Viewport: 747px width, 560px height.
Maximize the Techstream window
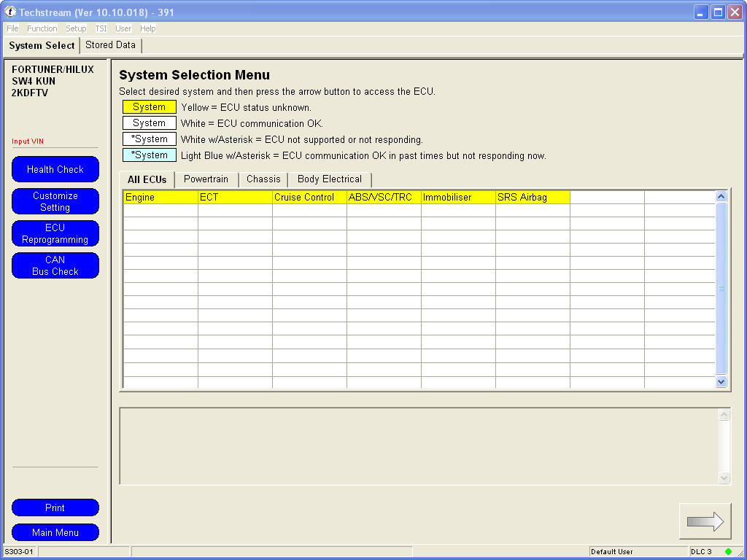pos(718,12)
